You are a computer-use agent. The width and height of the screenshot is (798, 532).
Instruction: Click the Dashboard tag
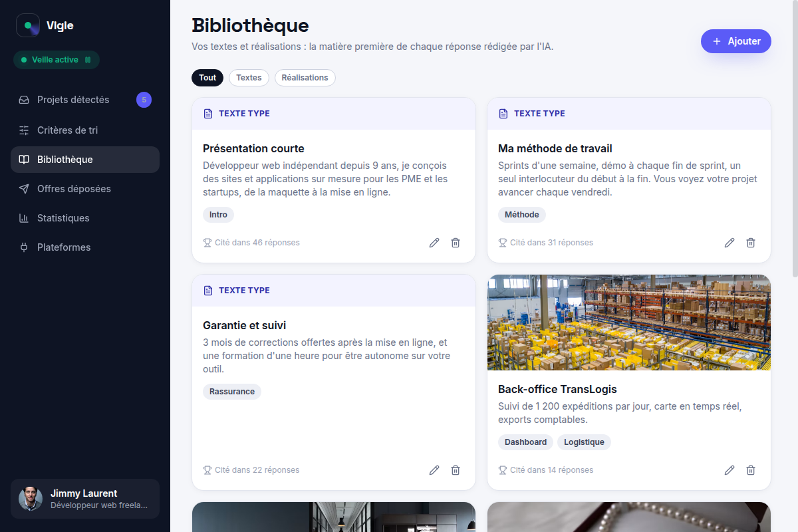pyautogui.click(x=525, y=442)
